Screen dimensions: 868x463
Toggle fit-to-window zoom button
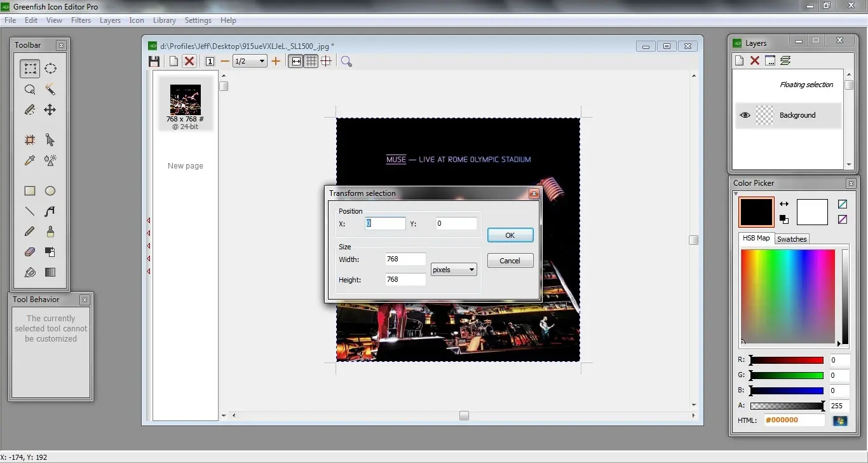295,61
